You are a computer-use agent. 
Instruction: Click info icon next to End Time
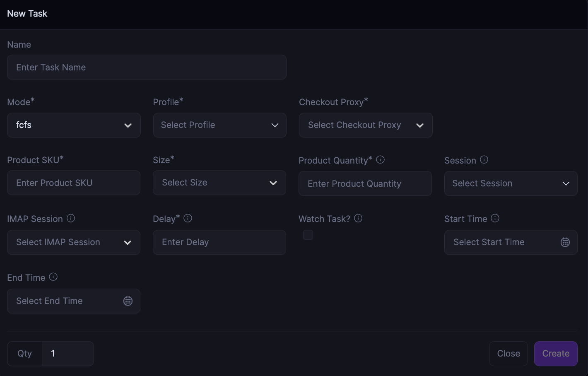53,277
